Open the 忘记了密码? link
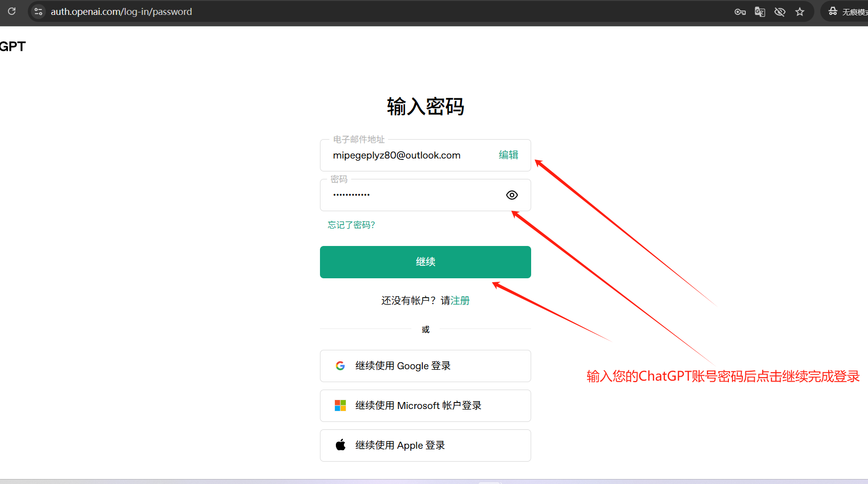 coord(351,225)
